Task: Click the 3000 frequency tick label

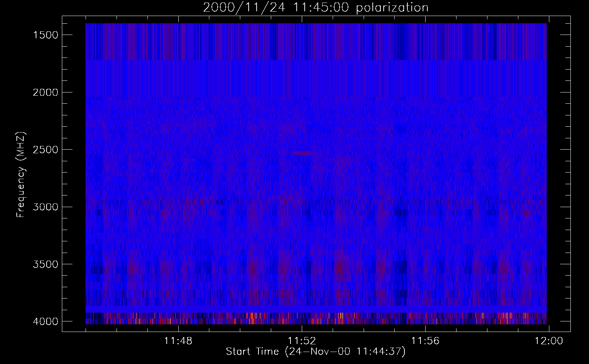Action: tap(46, 207)
